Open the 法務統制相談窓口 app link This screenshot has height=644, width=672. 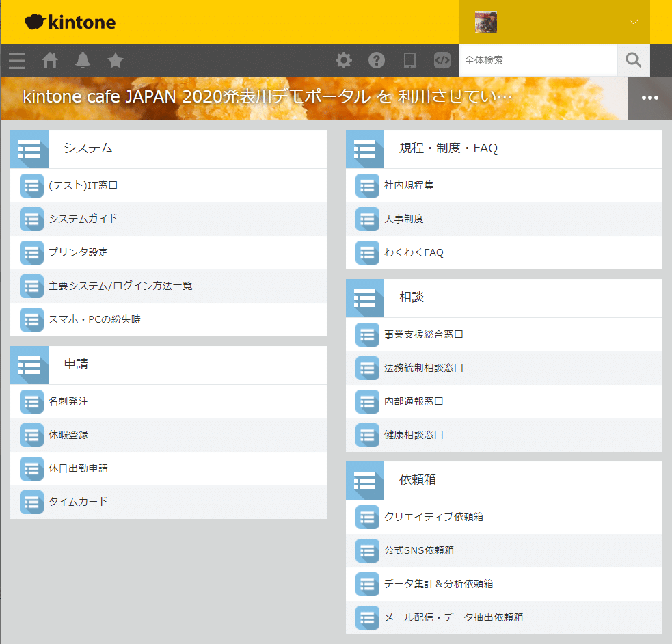(x=423, y=368)
